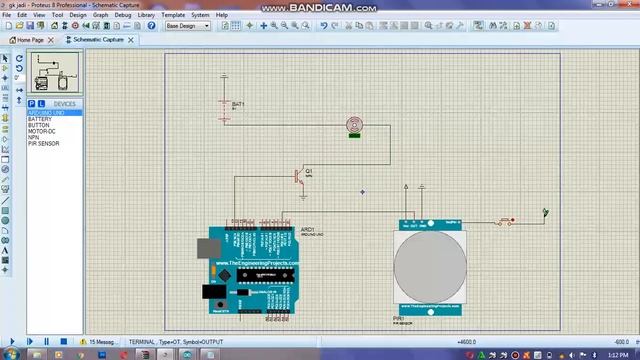The height and width of the screenshot is (360, 640).
Task: Click the PIR sensor module in schematic
Action: tap(430, 267)
